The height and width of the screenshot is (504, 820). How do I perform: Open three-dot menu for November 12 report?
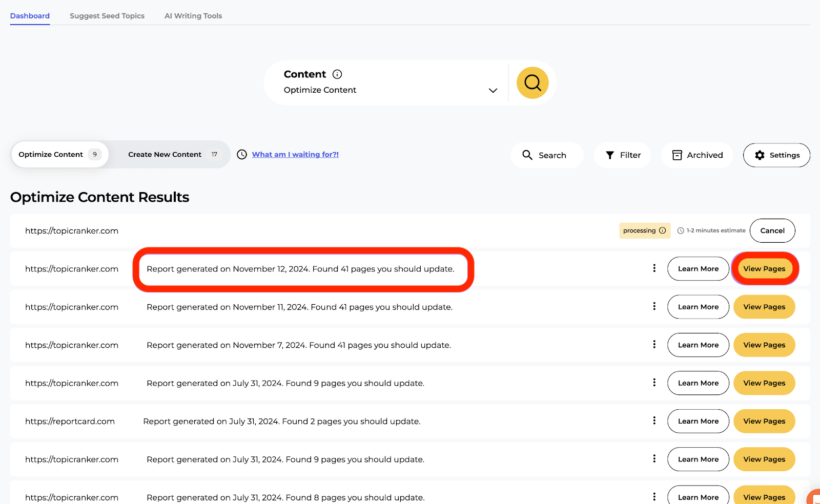click(654, 268)
